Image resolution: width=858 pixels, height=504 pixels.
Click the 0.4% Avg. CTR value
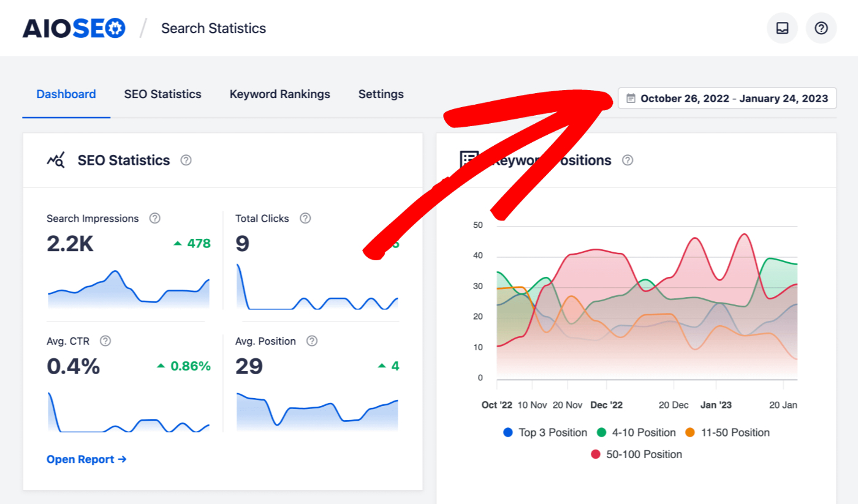click(x=74, y=366)
